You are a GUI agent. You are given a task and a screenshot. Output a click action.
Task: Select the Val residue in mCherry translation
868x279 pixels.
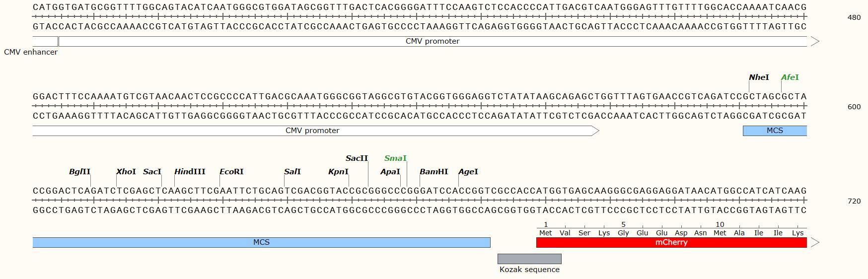(x=565, y=233)
